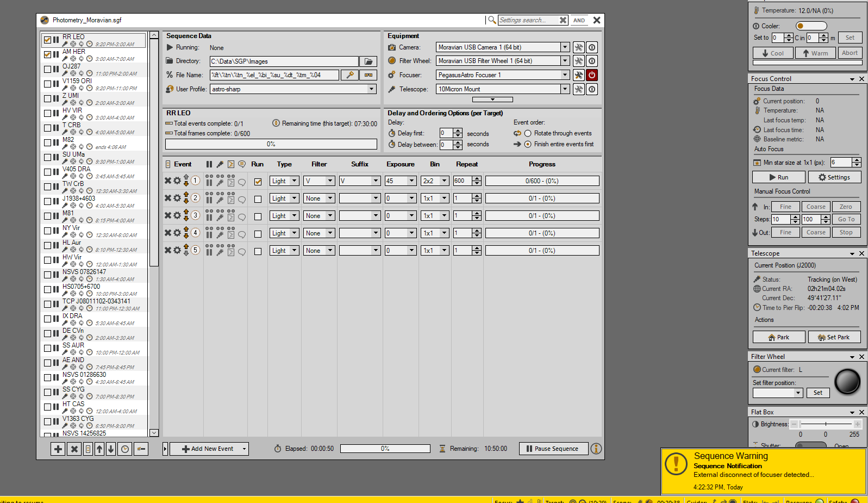Select Rotate through events radio button
Screen dimensions: 868x503
point(527,133)
